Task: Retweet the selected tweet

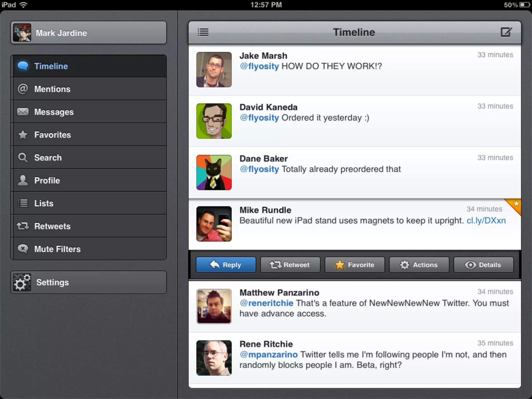Action: (x=290, y=265)
